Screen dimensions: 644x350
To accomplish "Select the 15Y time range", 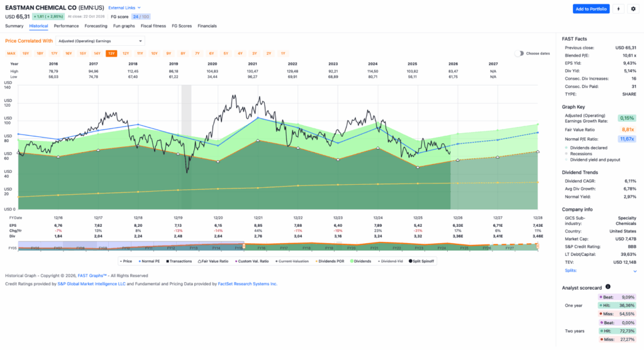I will click(x=82, y=53).
